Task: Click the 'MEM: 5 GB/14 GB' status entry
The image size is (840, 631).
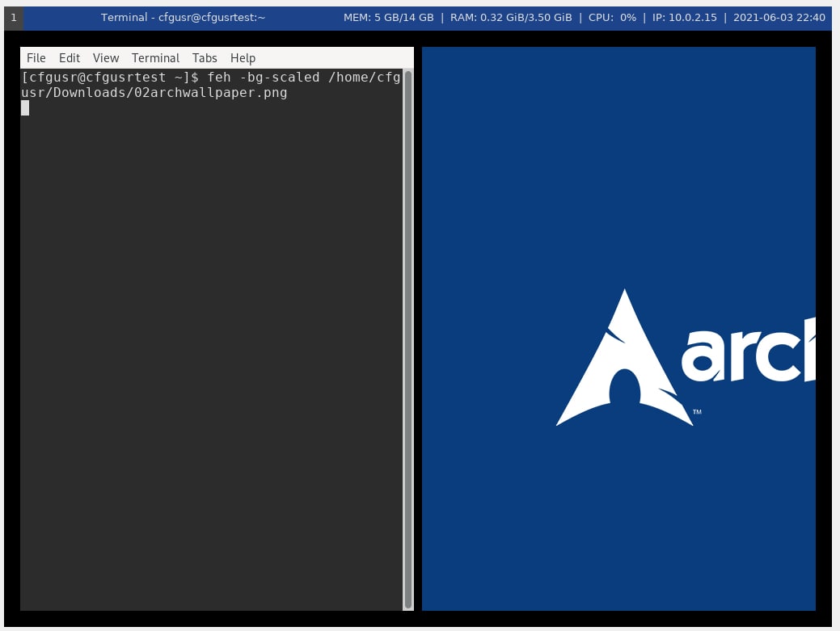Action: pyautogui.click(x=388, y=18)
